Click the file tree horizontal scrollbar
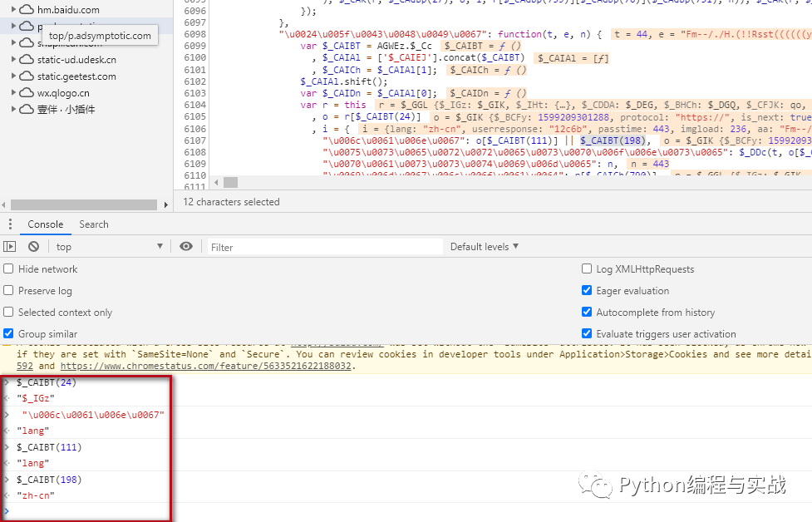812x522 pixels. pos(84,204)
